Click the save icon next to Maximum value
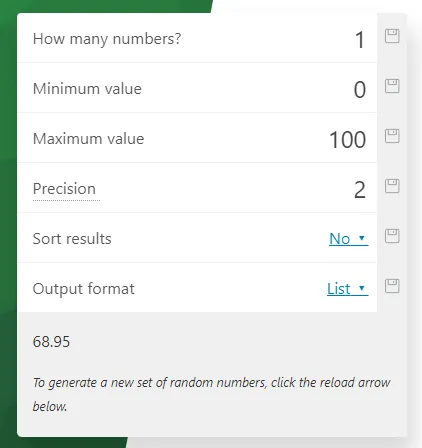Screen dimensions: 422x448 tap(392, 136)
